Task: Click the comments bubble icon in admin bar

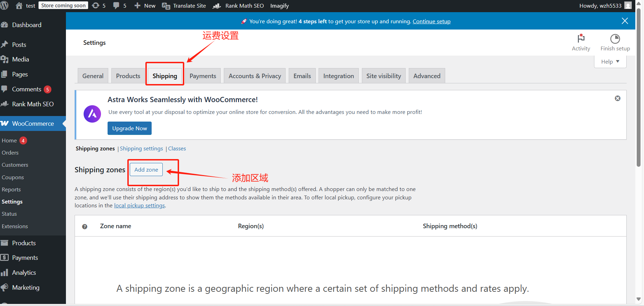Action: (116, 6)
